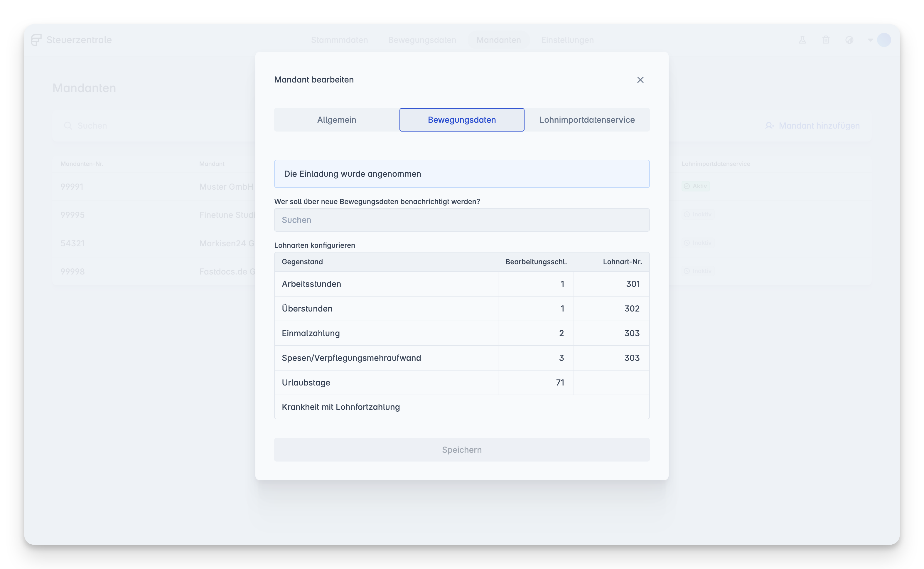Toggle the theme contrast icon
The image size is (924, 569).
pos(849,40)
